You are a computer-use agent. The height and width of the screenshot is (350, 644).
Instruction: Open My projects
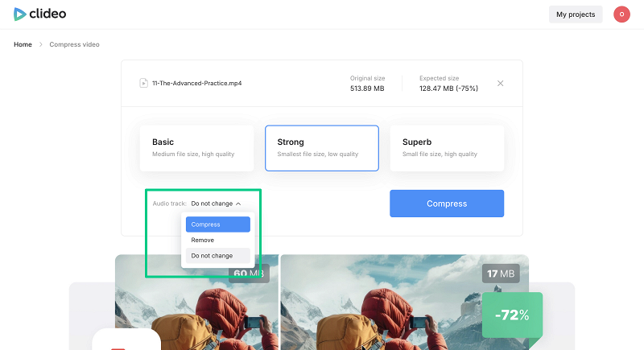pyautogui.click(x=575, y=14)
